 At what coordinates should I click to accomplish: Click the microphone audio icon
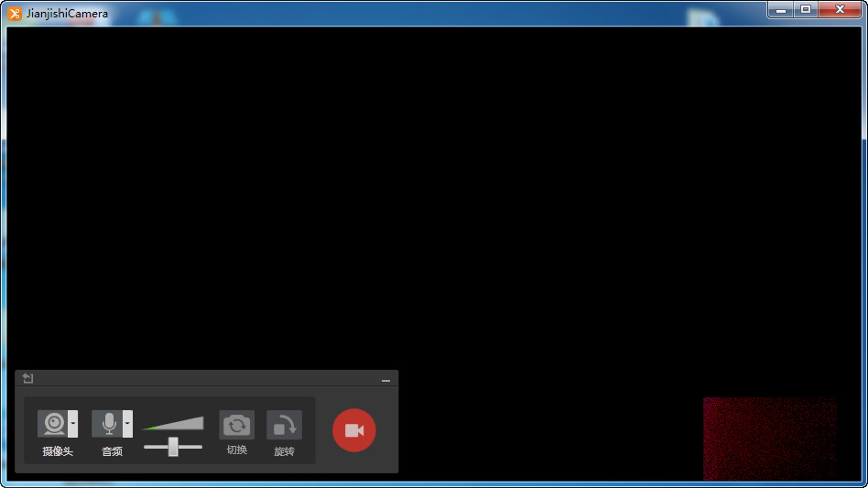[x=107, y=424]
